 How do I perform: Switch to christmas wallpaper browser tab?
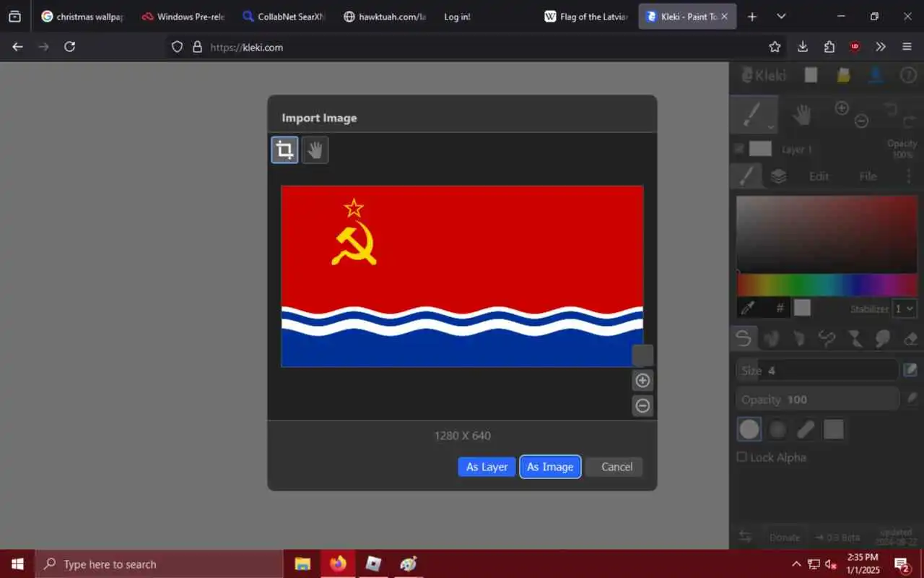82,17
